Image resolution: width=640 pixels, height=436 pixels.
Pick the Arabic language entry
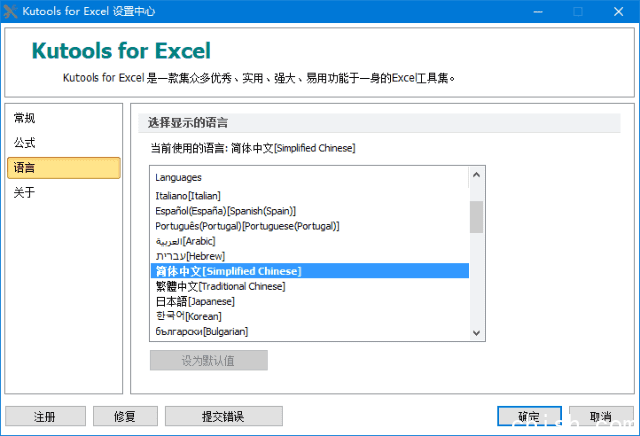[x=185, y=241]
